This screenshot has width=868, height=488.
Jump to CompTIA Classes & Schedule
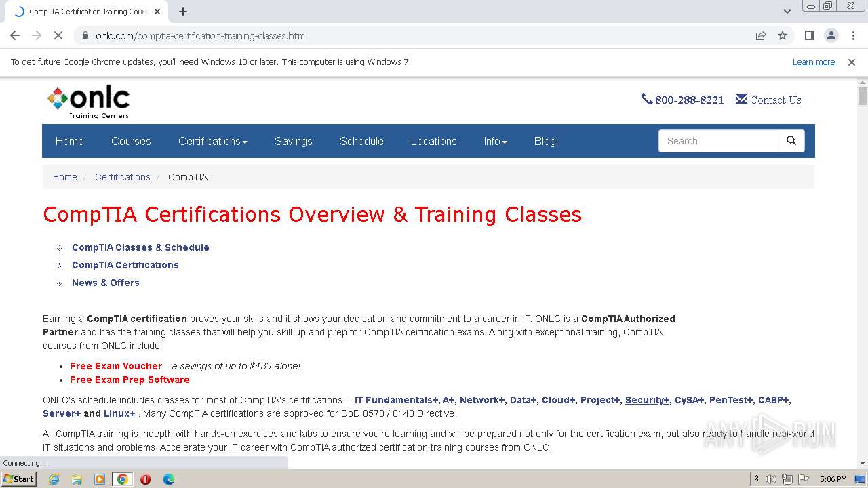tap(140, 247)
